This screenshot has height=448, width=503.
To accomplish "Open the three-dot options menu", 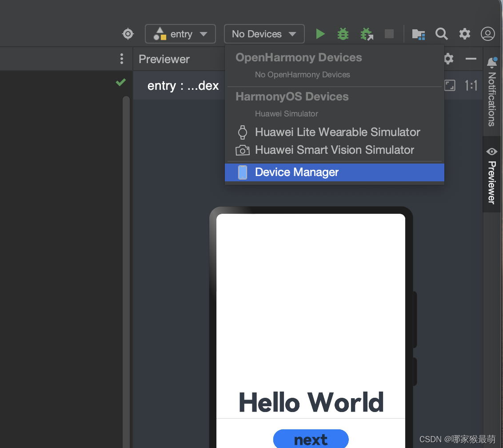I will pyautogui.click(x=122, y=59).
